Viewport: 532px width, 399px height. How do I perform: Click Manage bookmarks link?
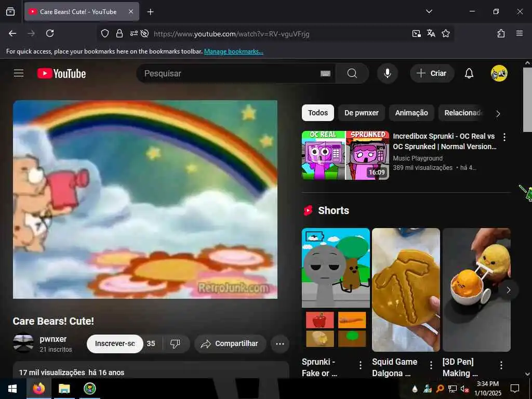pyautogui.click(x=234, y=51)
